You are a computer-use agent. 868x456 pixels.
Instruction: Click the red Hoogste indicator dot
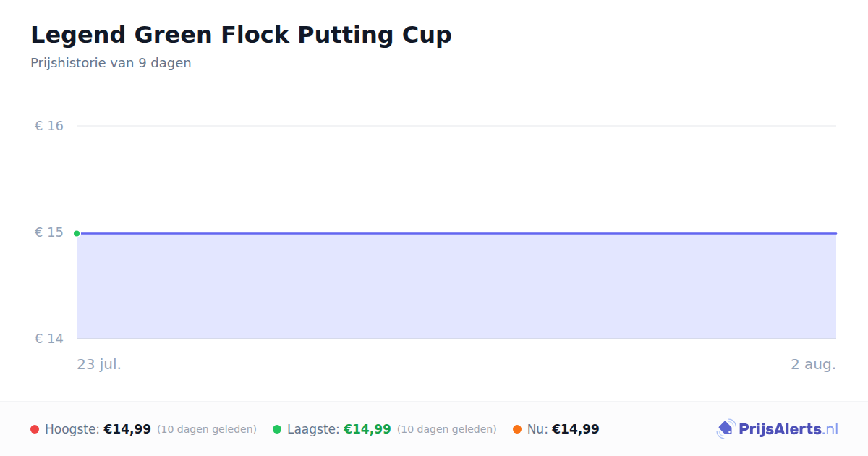[x=35, y=429]
